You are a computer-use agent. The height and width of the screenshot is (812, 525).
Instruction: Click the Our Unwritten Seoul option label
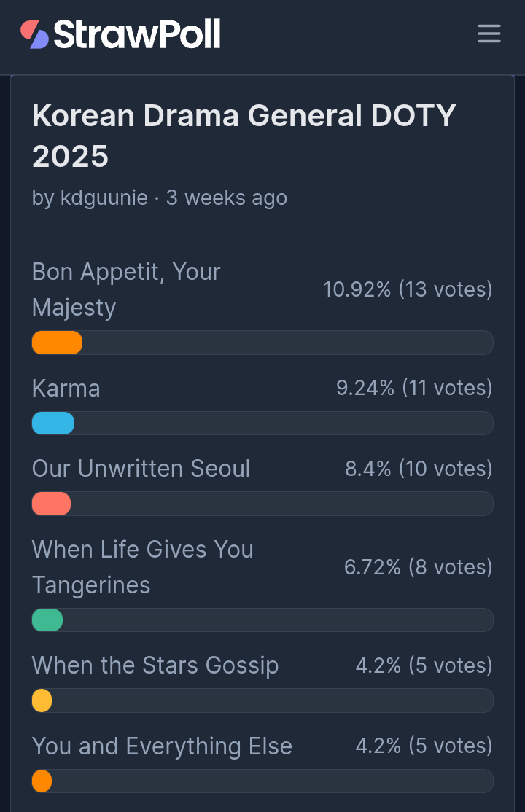point(141,468)
